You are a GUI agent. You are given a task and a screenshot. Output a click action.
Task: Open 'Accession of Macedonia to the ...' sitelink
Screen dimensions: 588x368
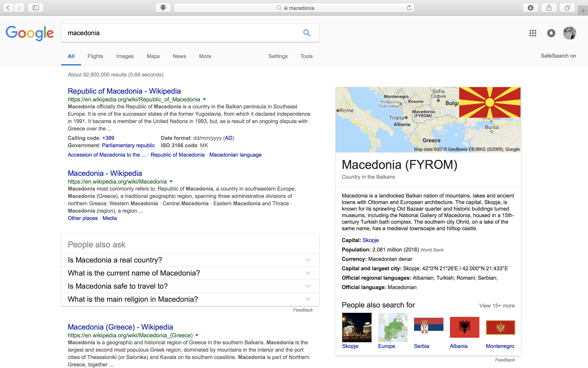(107, 155)
